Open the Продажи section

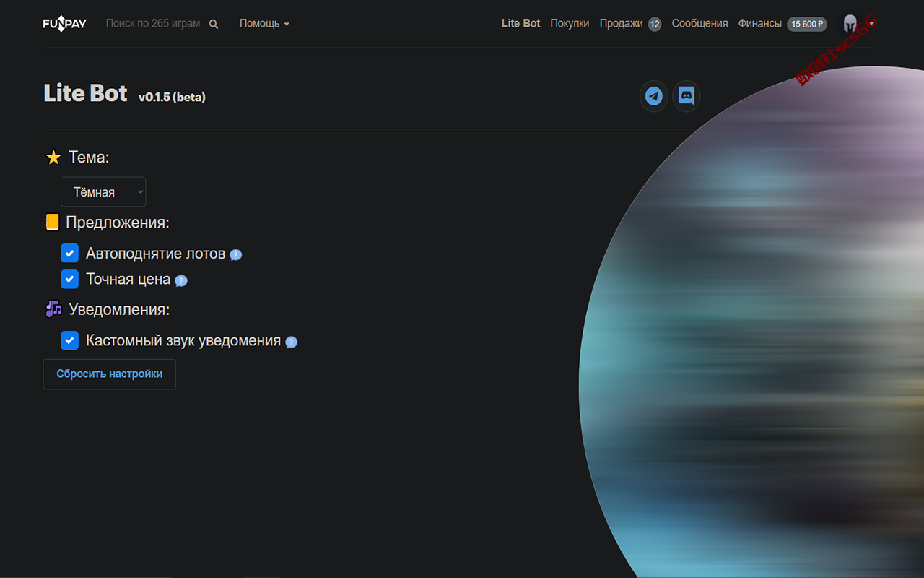(621, 24)
